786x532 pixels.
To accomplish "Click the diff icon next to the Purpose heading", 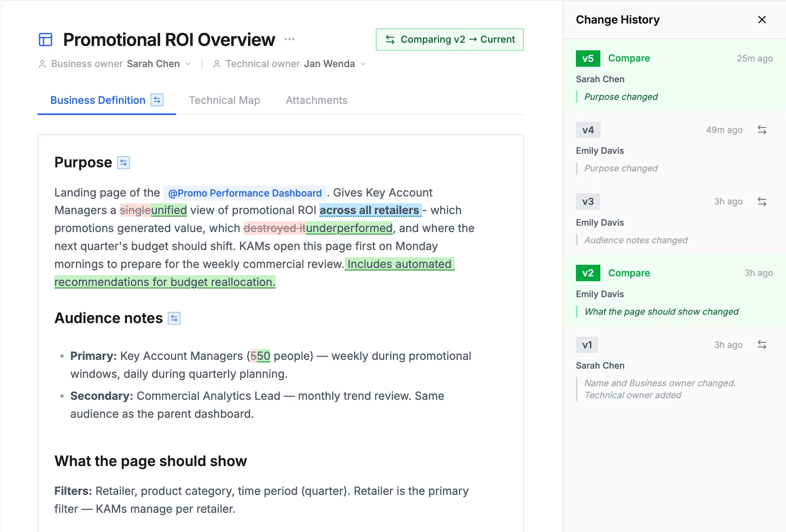I will [123, 163].
